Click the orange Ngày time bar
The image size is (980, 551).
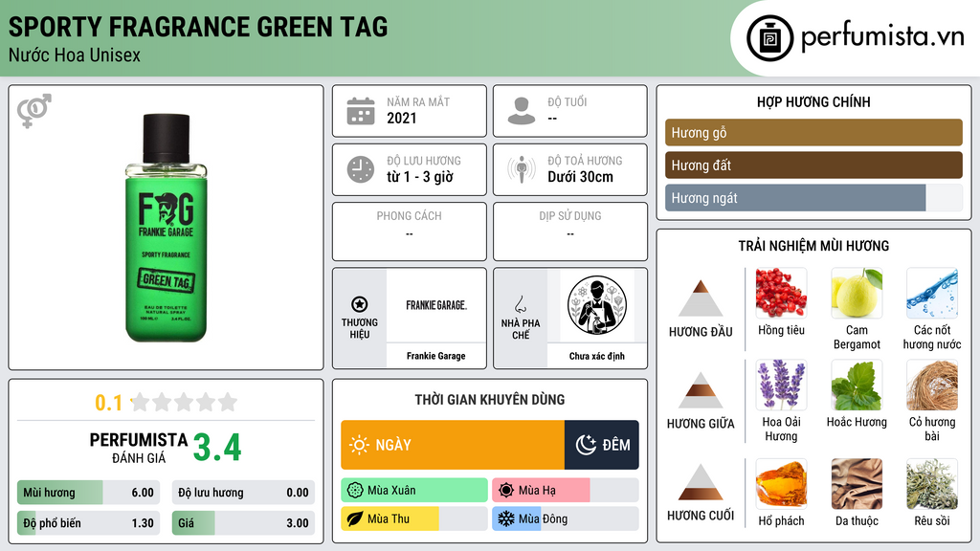click(x=453, y=445)
